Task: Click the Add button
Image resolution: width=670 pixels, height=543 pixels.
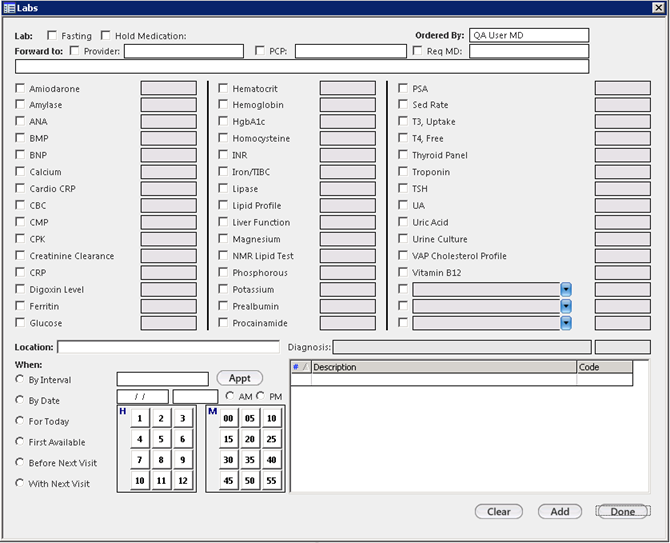Action: point(560,511)
